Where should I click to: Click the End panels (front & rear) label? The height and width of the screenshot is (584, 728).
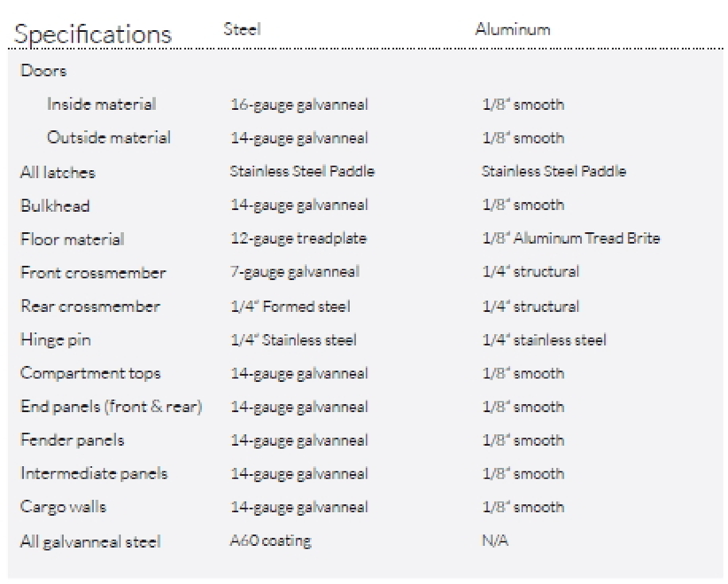click(111, 406)
